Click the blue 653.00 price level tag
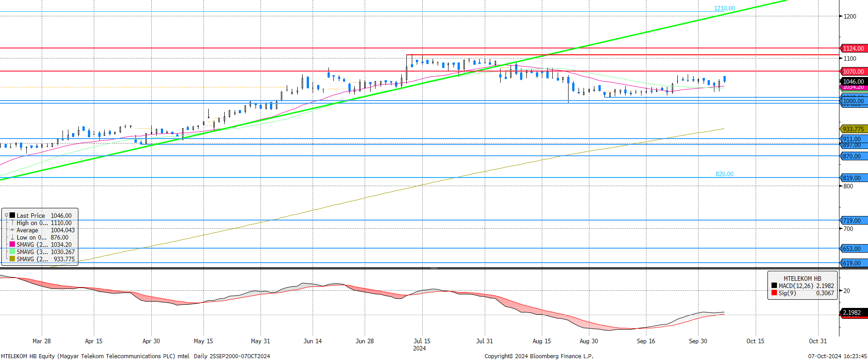This screenshot has width=868, height=360. click(854, 249)
